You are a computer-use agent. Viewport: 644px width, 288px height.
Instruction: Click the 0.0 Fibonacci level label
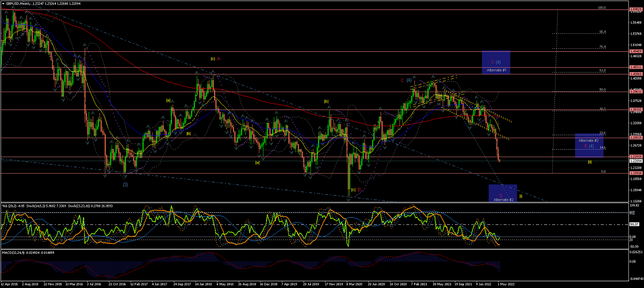click(x=603, y=171)
